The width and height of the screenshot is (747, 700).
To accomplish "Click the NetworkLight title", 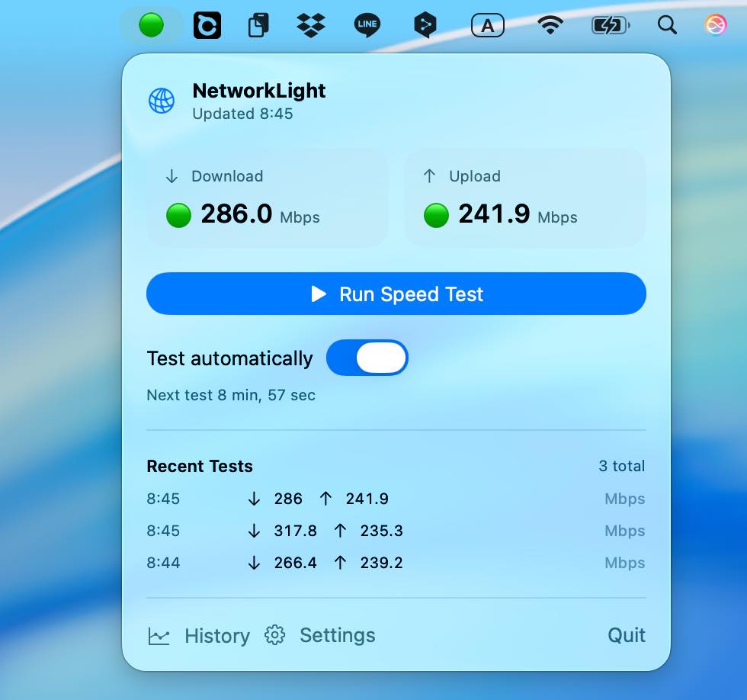I will (259, 91).
